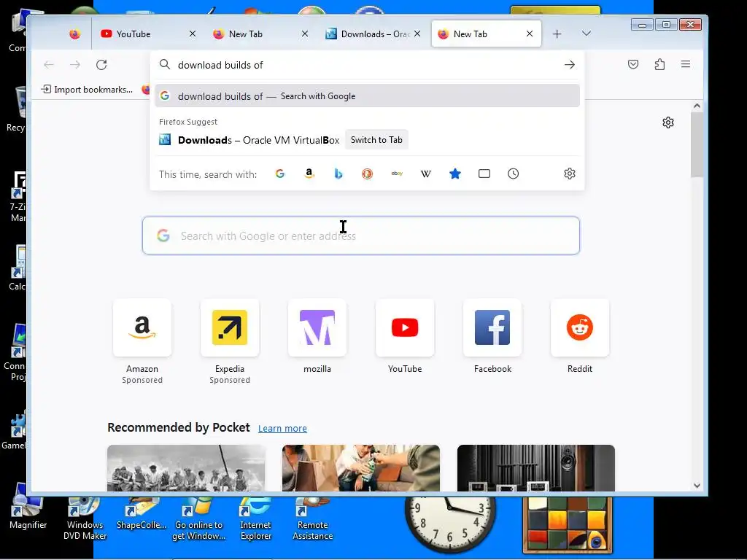Open the Extensions puzzle icon
Image resolution: width=747 pixels, height=560 pixels.
coord(659,64)
